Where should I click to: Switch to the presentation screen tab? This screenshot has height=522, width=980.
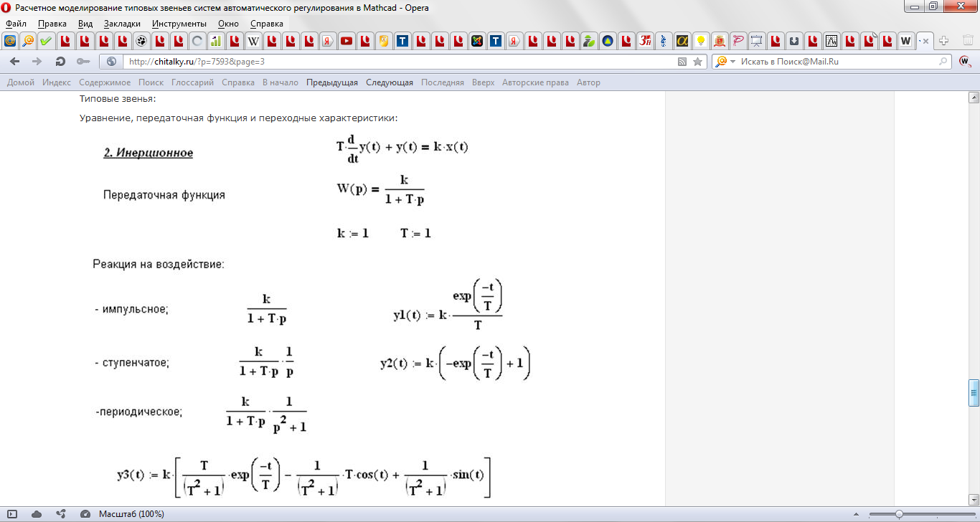tap(756, 40)
